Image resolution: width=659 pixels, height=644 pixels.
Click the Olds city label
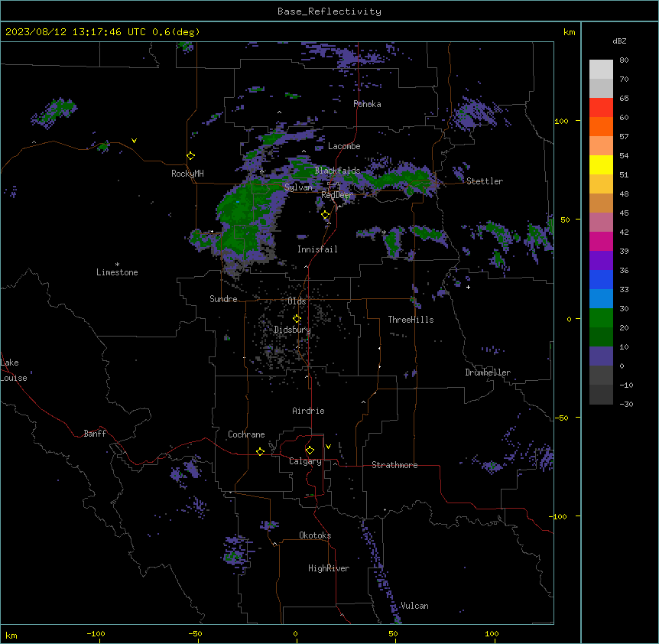[x=297, y=301]
